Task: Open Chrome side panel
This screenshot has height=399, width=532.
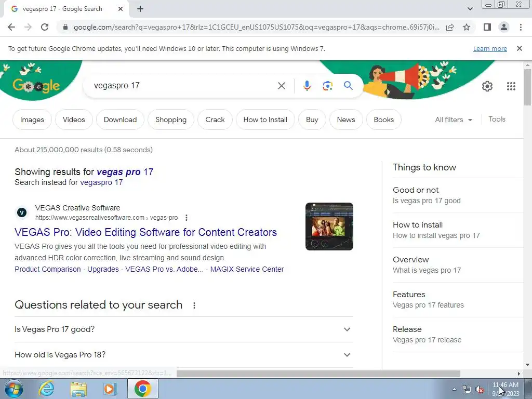Action: pyautogui.click(x=487, y=27)
